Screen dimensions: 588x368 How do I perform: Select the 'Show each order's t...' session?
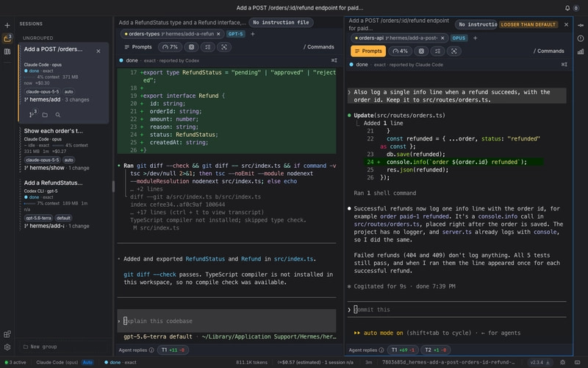63,149
